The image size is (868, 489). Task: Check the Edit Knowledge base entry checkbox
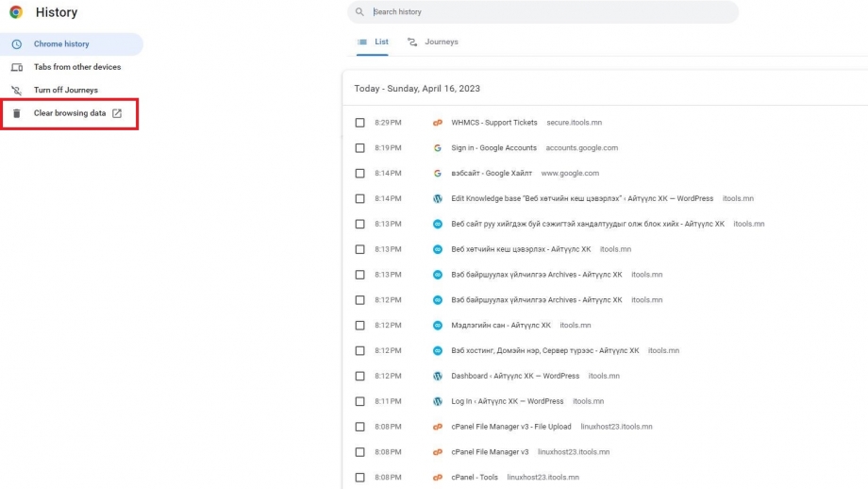(x=359, y=198)
